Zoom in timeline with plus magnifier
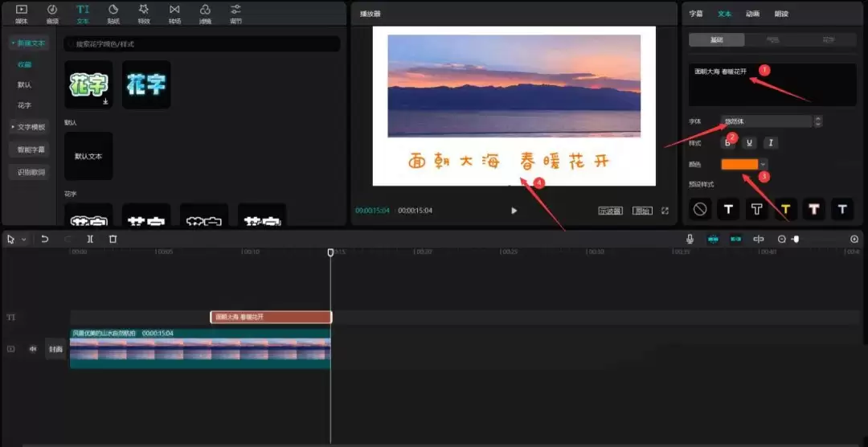This screenshot has height=447, width=868. (854, 240)
